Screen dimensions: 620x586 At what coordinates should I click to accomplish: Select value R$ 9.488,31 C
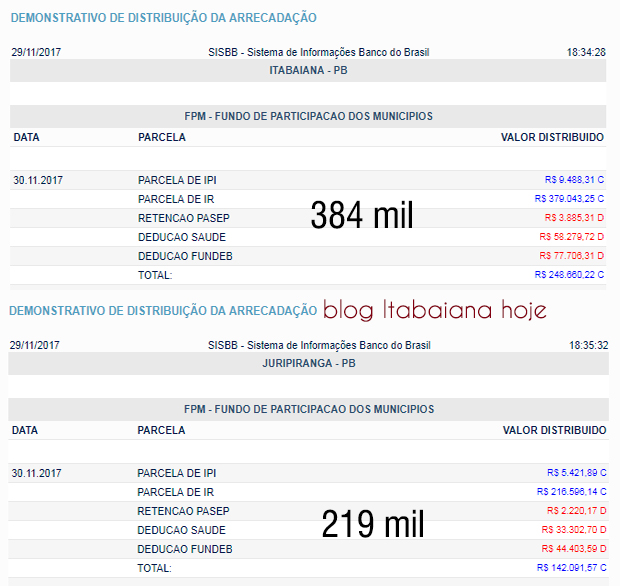(574, 180)
